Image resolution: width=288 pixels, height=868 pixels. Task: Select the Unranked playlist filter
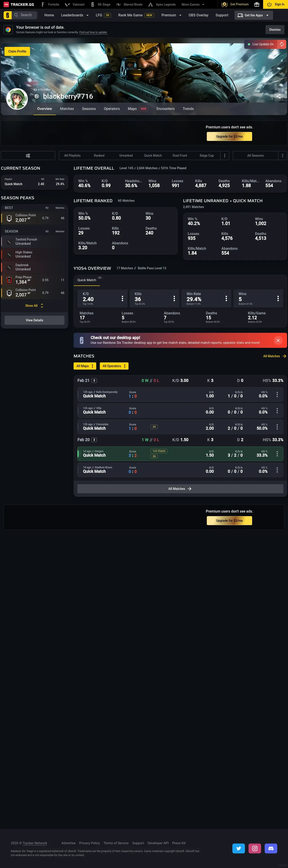[x=126, y=155]
